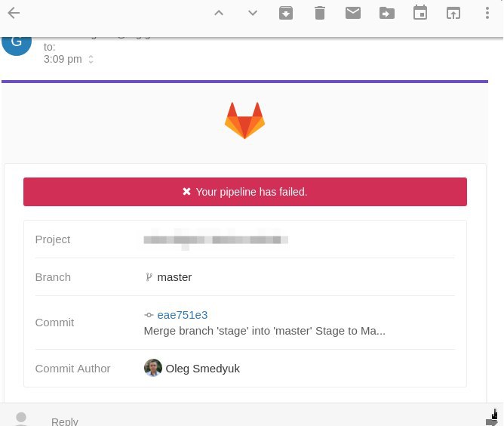504x426 pixels.
Task: Click the Commit Author label
Action: tap(72, 369)
